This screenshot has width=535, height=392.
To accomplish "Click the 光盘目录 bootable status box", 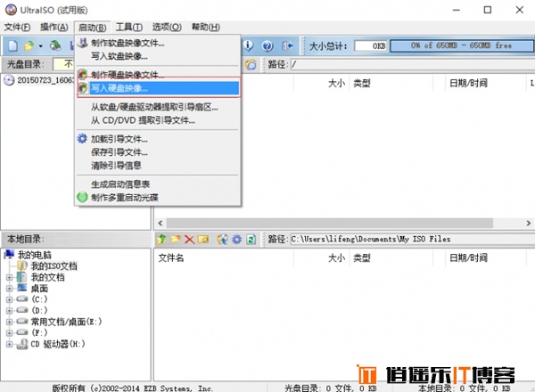I will [63, 64].
